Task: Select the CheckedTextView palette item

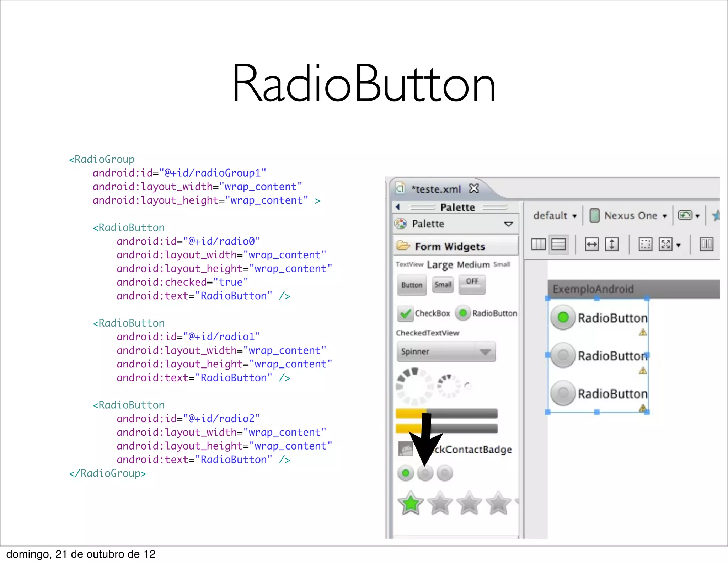Action: (428, 333)
